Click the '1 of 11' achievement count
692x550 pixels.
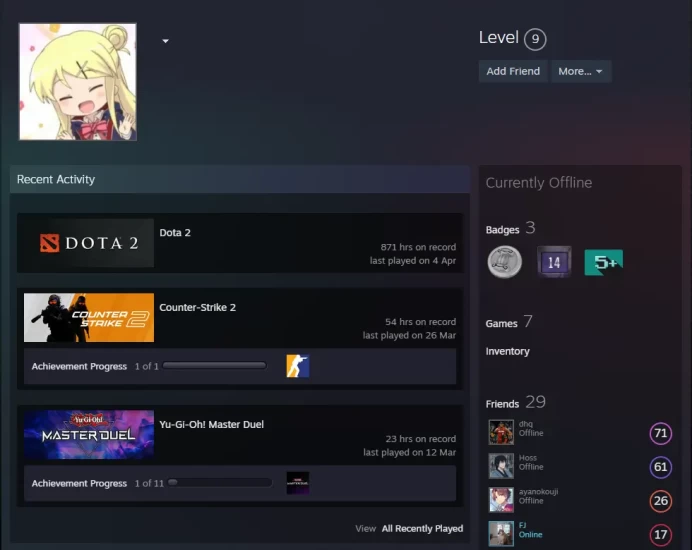click(149, 483)
